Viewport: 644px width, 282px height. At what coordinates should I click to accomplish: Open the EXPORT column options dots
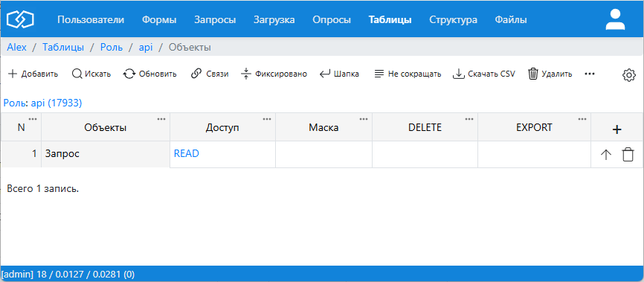(x=582, y=119)
